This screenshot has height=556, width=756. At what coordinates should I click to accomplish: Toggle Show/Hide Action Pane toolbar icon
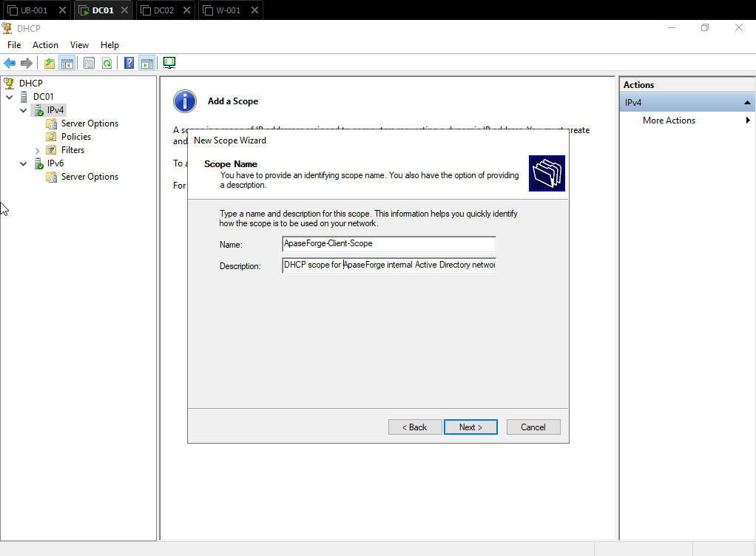[147, 63]
